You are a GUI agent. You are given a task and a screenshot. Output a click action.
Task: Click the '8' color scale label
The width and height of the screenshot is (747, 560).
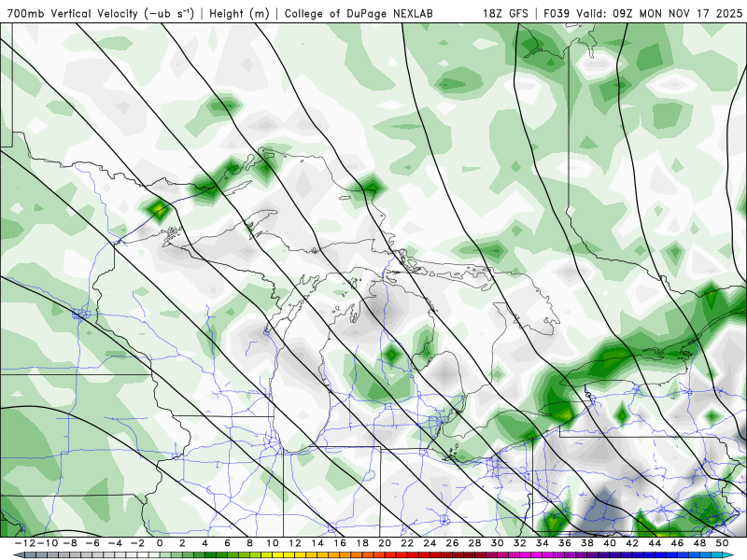click(x=249, y=543)
